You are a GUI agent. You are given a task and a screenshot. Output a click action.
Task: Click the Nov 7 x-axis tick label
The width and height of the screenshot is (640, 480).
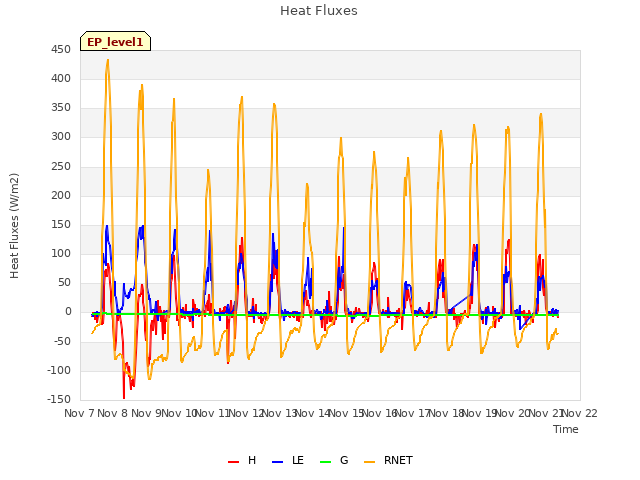coord(79,413)
